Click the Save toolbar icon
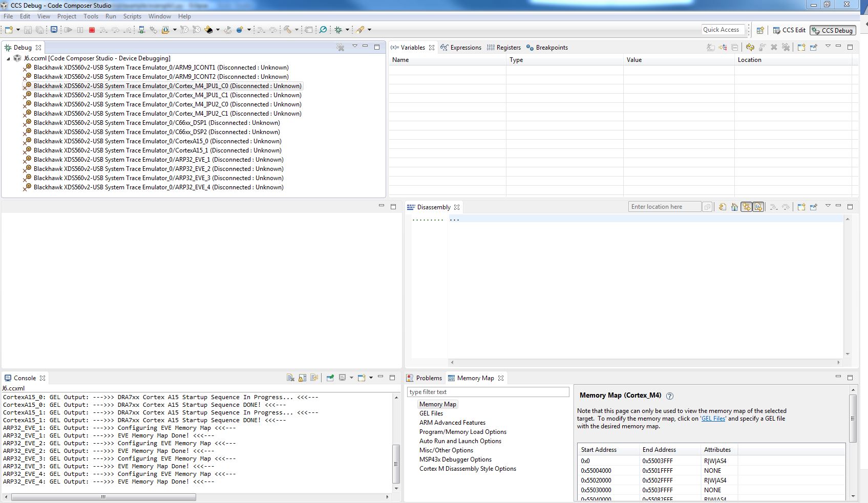This screenshot has height=503, width=868. click(28, 30)
